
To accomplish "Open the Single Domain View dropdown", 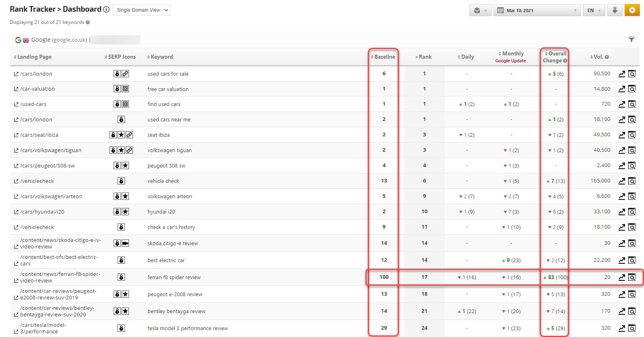I will pos(141,10).
